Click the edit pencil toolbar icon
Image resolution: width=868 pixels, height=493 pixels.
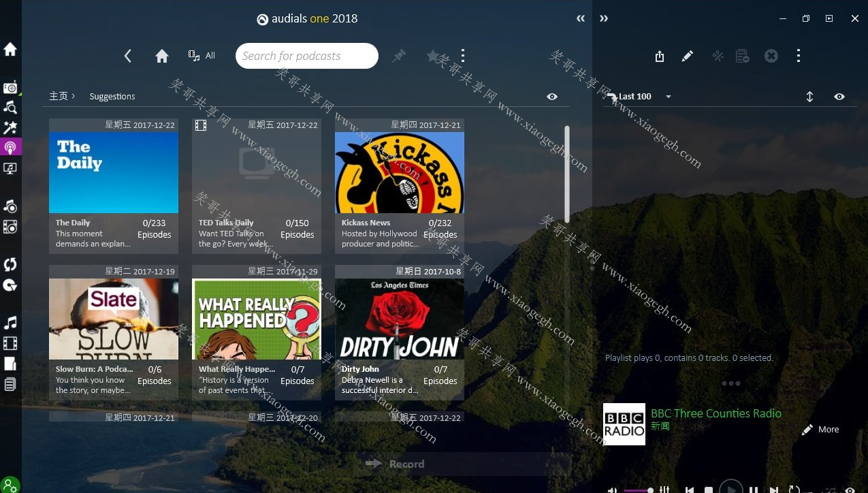pyautogui.click(x=688, y=56)
